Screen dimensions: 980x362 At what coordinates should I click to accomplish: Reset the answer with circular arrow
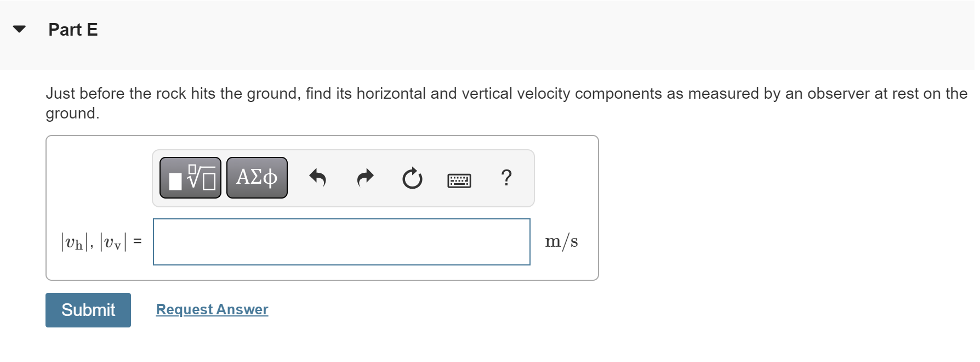(412, 178)
